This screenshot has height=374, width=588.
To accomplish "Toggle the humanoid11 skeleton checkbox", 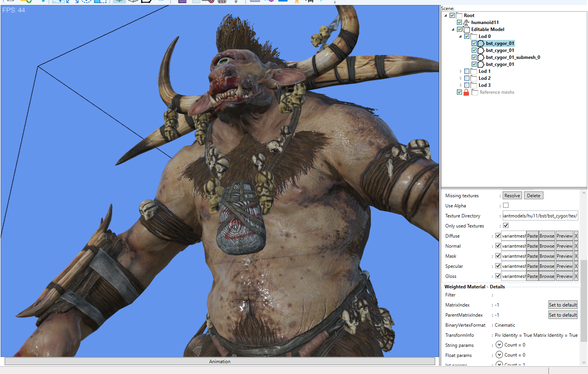I will coord(459,22).
